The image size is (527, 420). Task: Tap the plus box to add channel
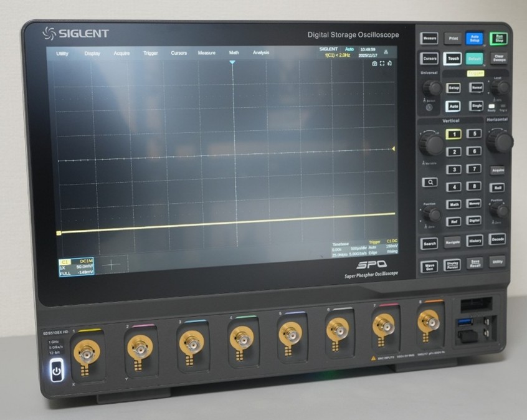click(112, 264)
